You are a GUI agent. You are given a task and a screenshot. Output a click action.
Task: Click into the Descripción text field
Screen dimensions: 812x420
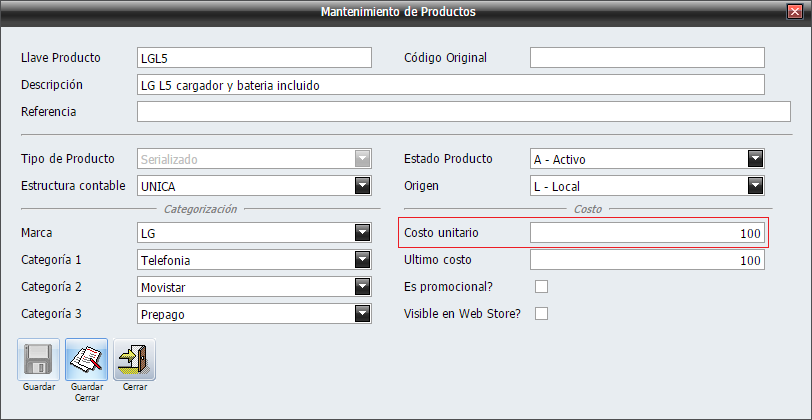coord(451,84)
